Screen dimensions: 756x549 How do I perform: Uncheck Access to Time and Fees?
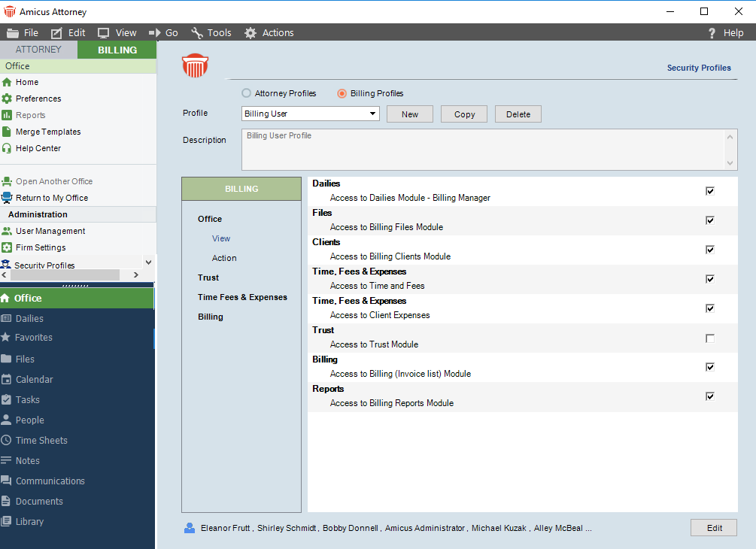click(709, 279)
